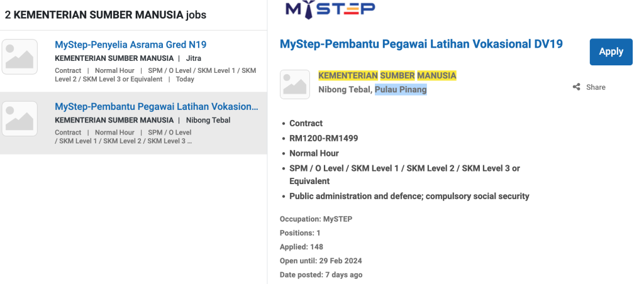Click the Today label in first listing
Image resolution: width=644 pixels, height=284 pixels.
(185, 79)
